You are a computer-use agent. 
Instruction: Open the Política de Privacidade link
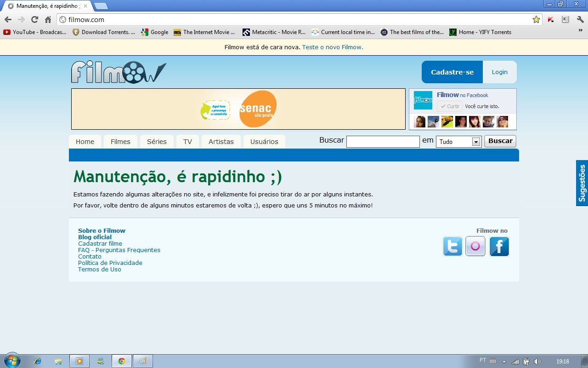tap(110, 263)
